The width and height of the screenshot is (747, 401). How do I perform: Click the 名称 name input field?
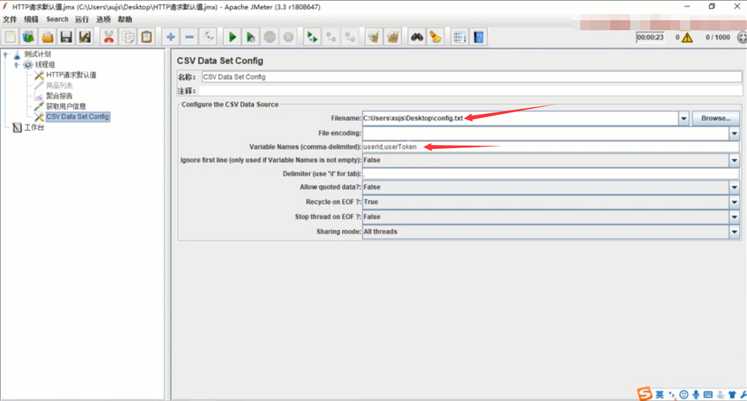pyautogui.click(x=471, y=77)
